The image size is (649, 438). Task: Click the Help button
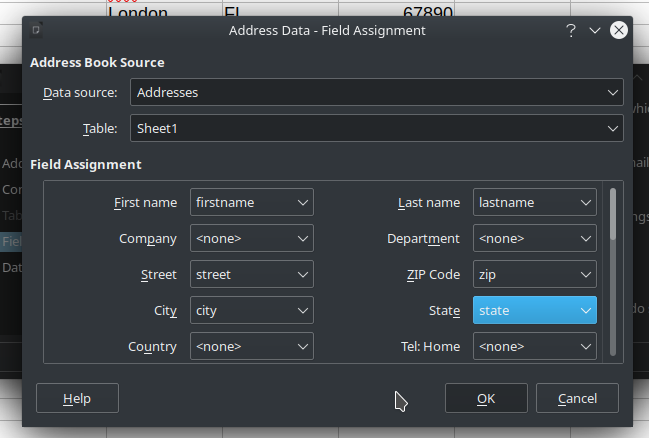[77, 398]
